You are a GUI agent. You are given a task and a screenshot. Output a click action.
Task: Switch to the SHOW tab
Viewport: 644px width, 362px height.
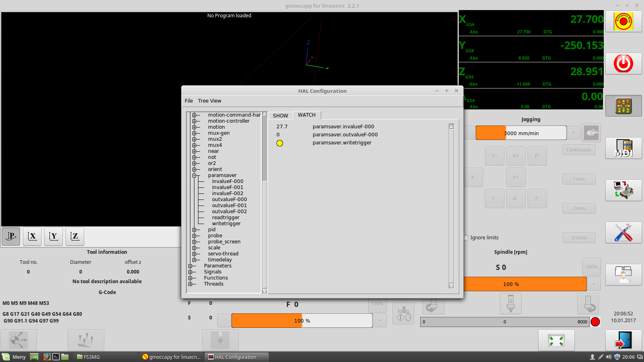coord(280,116)
